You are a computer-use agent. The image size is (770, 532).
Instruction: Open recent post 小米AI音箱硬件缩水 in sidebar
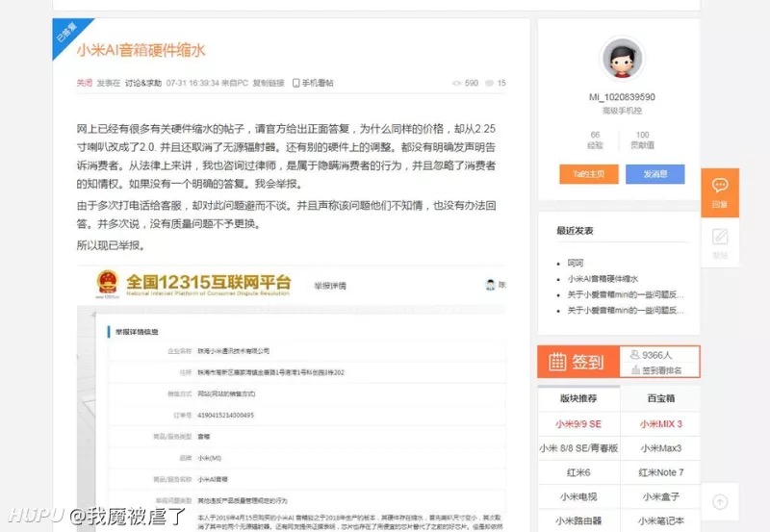click(603, 279)
